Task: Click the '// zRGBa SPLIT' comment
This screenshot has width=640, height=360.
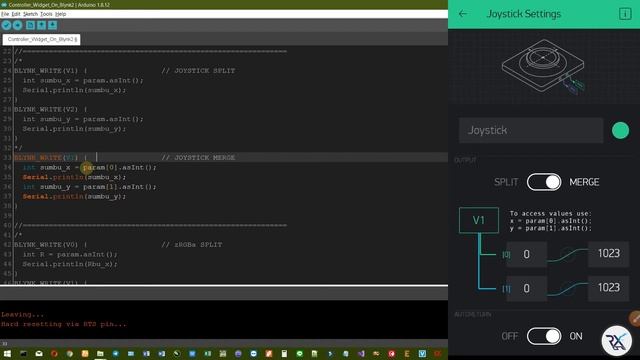Action: [192, 245]
